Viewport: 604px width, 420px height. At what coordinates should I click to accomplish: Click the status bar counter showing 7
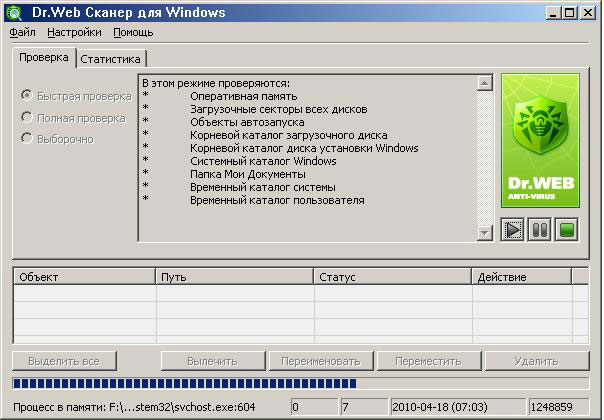point(364,407)
